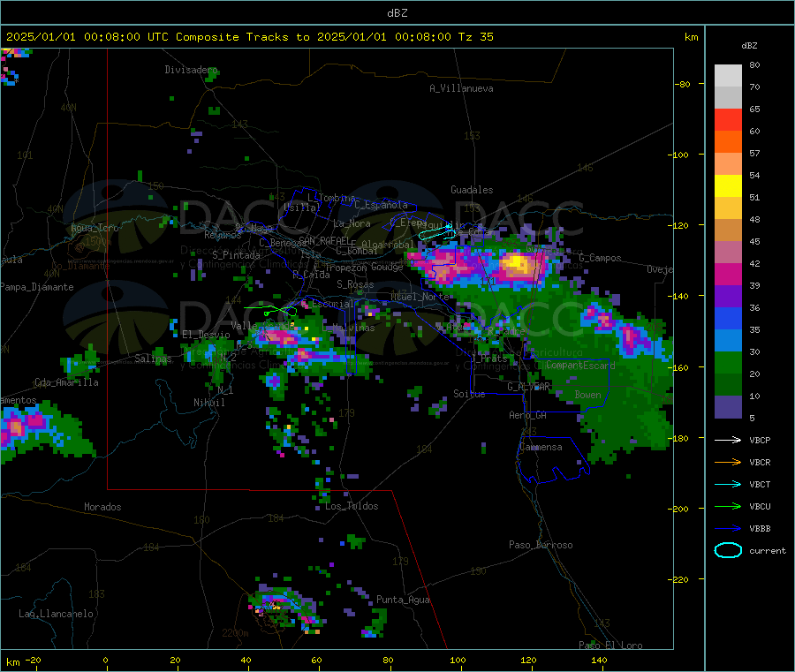Click the 0 km bottom axis label
795x672 pixels.
(105, 660)
